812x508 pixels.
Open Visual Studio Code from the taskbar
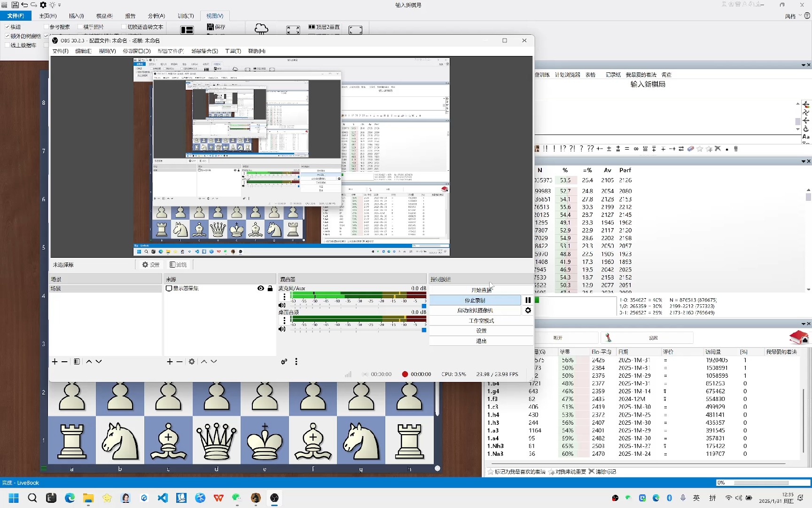pyautogui.click(x=163, y=498)
